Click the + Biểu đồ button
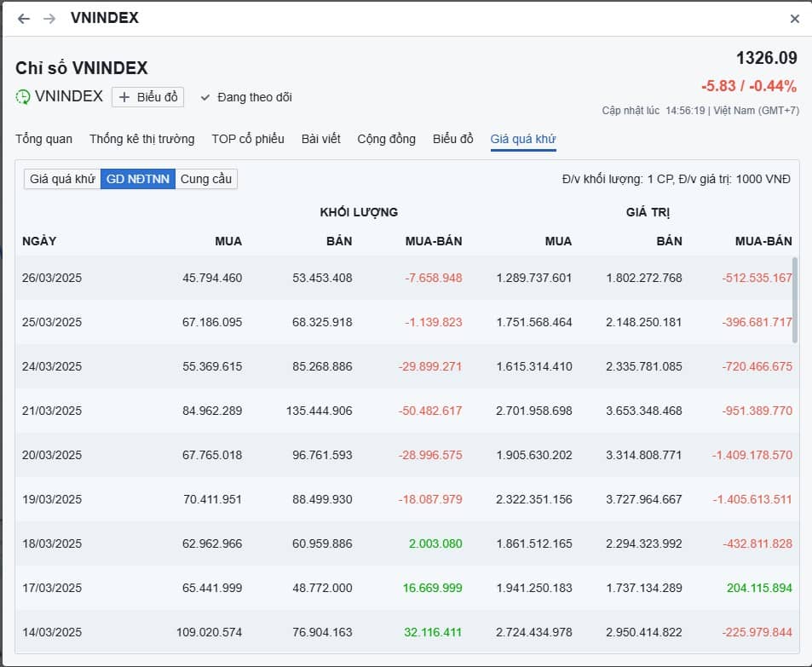The image size is (812, 667). (x=147, y=96)
